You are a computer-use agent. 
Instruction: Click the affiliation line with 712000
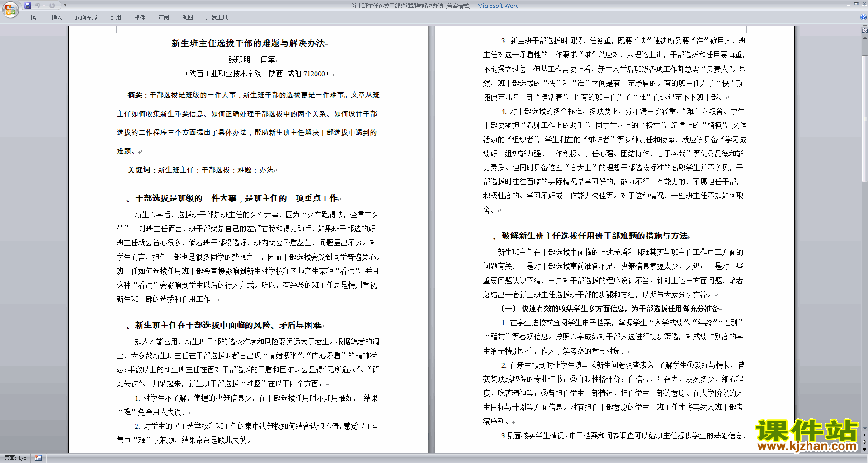pyautogui.click(x=259, y=74)
